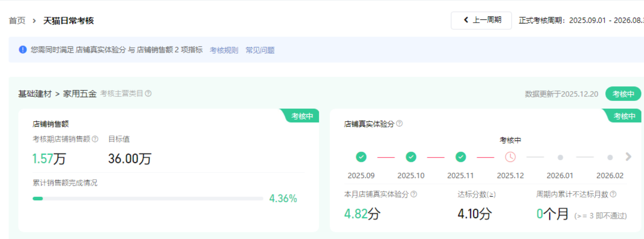Select the 2025.09 completed checkmark
This screenshot has width=644, height=239.
(361, 157)
